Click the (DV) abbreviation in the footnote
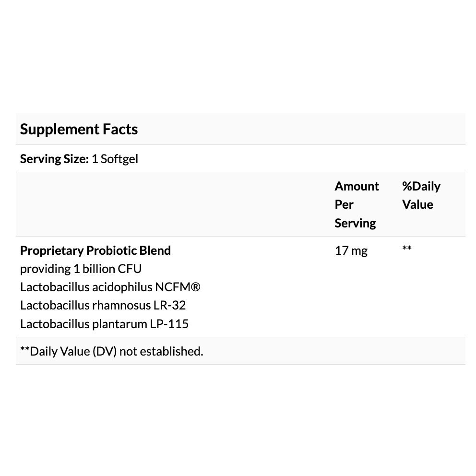Image resolution: width=476 pixels, height=476 pixels. [105, 351]
